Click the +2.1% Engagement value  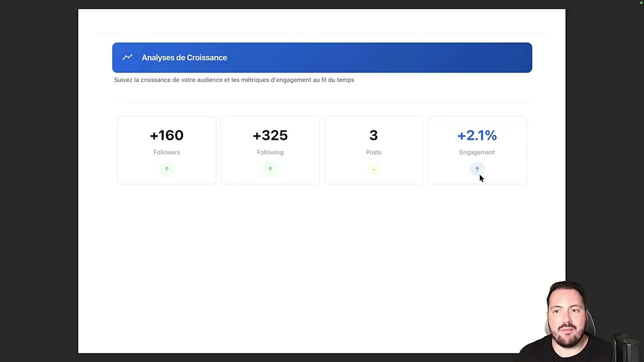click(x=477, y=135)
